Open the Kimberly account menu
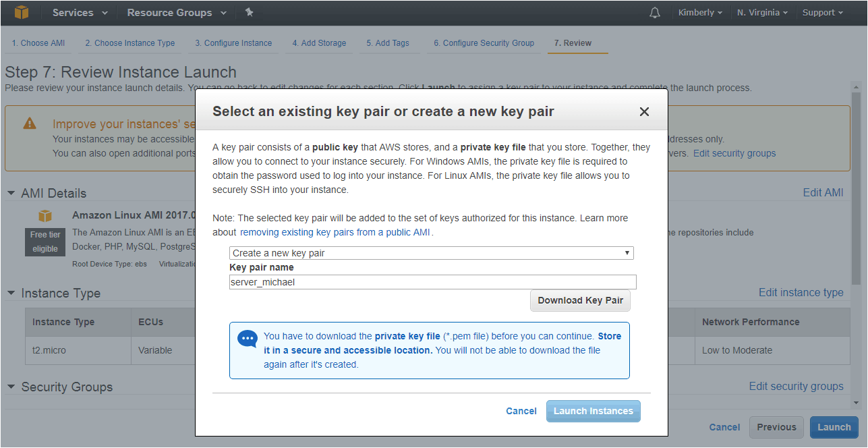This screenshot has width=868, height=448. click(699, 12)
